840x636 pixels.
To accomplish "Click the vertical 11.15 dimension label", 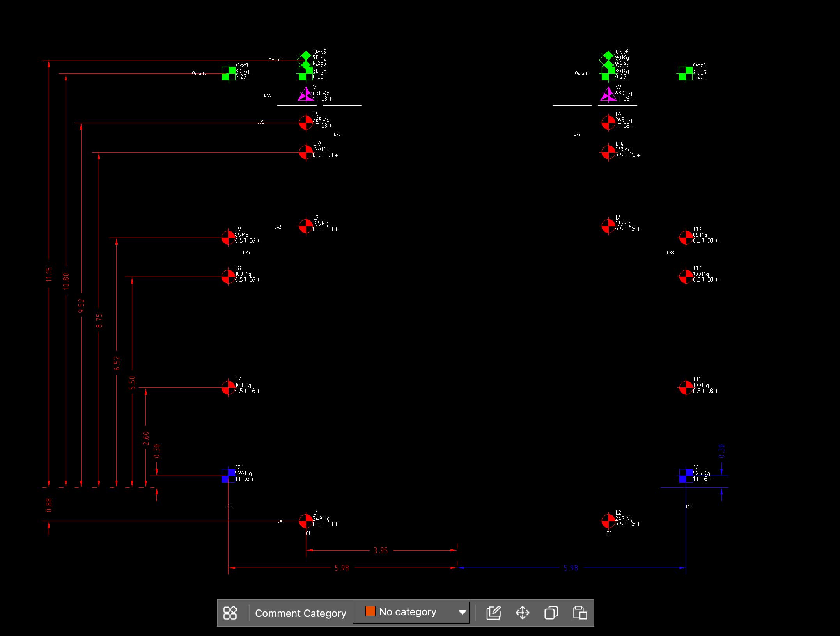I will coord(49,274).
